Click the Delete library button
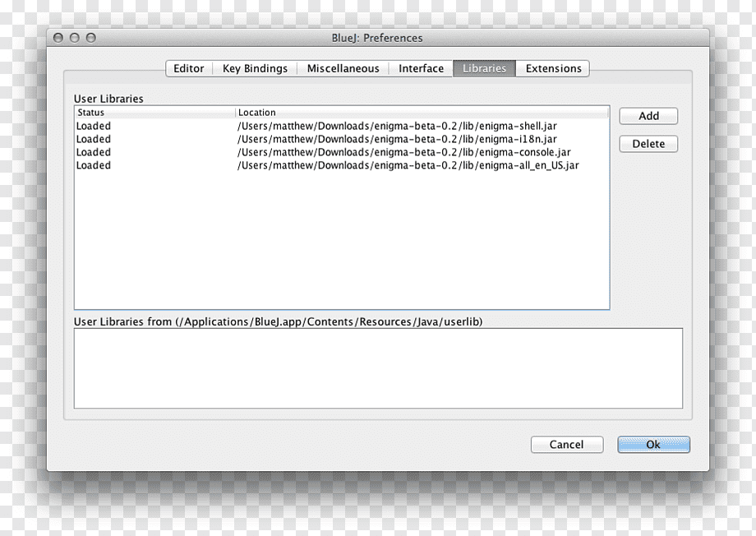 [648, 144]
